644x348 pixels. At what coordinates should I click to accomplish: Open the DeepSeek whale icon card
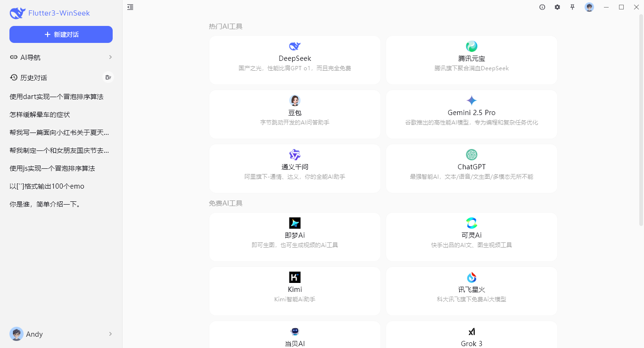pos(295,46)
